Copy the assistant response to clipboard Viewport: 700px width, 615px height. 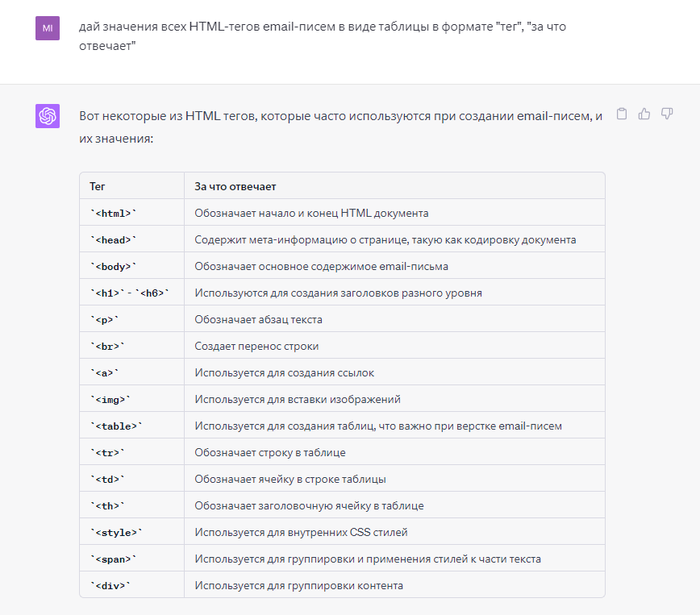(622, 114)
